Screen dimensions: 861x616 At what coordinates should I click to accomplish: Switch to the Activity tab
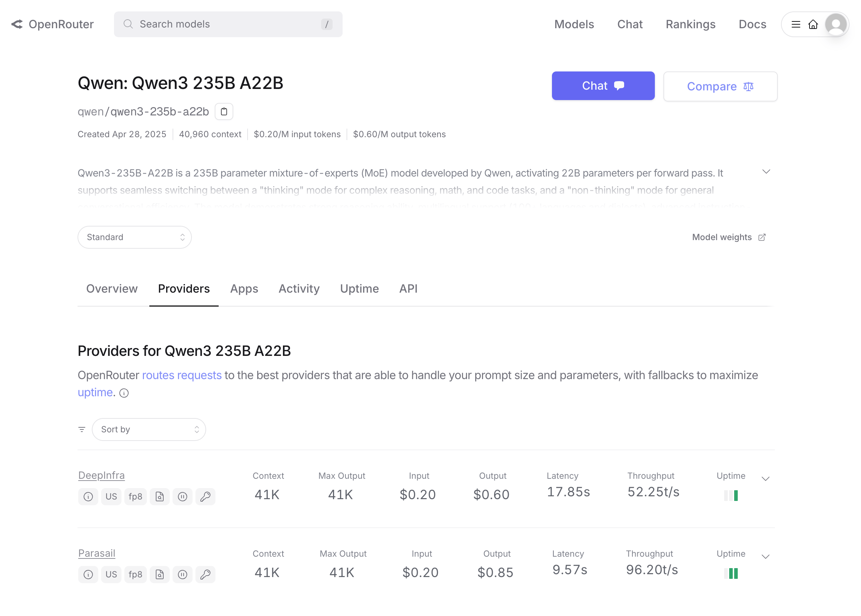[x=299, y=289]
